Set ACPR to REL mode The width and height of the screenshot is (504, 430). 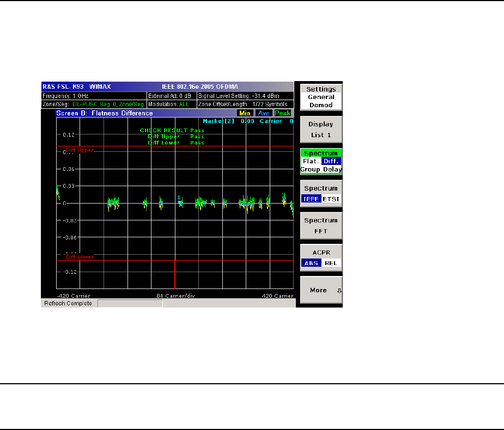331,263
